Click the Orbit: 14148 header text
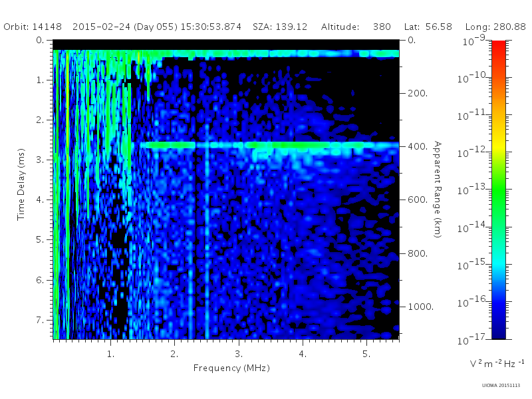Screen dimensions: 532x399 point(33,27)
